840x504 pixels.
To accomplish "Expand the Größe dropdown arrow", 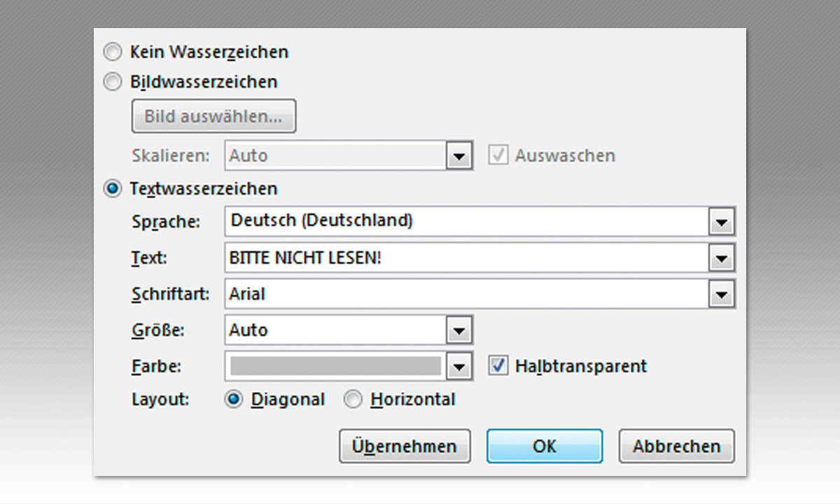I will pos(458,330).
